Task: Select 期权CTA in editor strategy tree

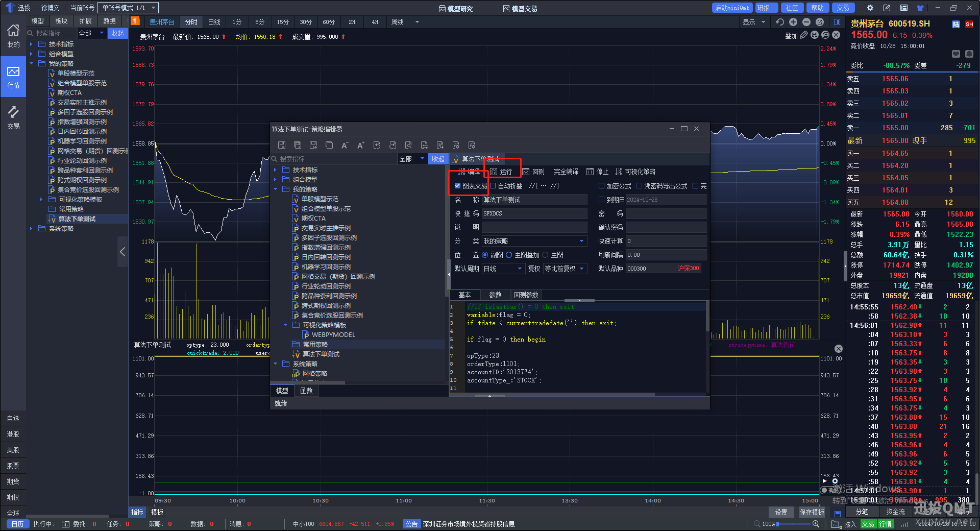Action: point(313,219)
